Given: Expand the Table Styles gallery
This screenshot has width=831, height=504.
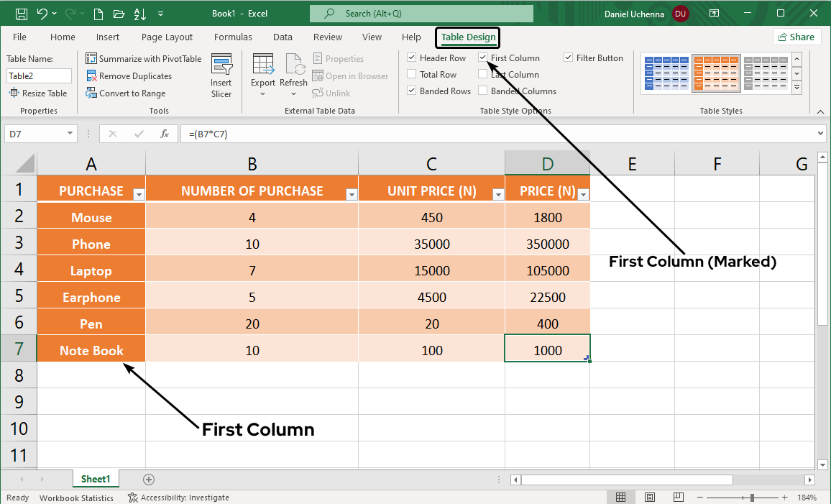Looking at the screenshot, I should [x=797, y=87].
